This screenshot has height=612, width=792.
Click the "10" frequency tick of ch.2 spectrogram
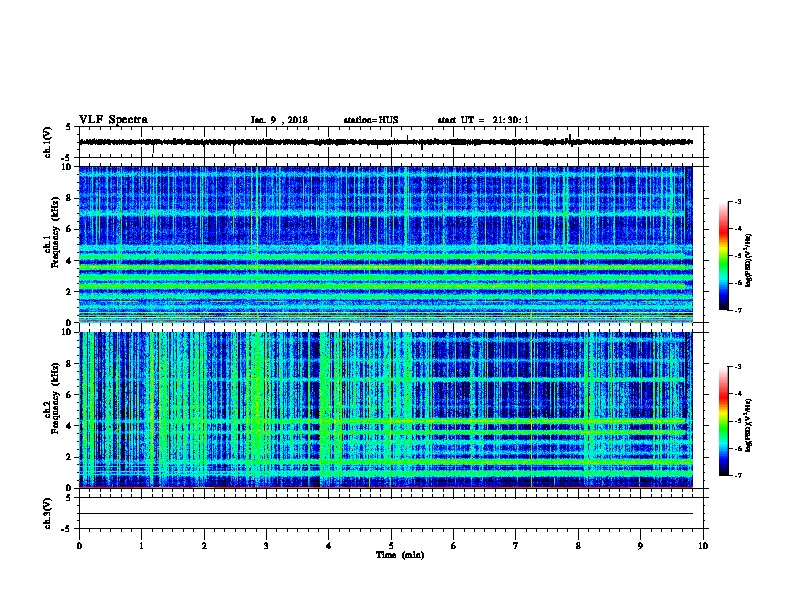pyautogui.click(x=68, y=332)
